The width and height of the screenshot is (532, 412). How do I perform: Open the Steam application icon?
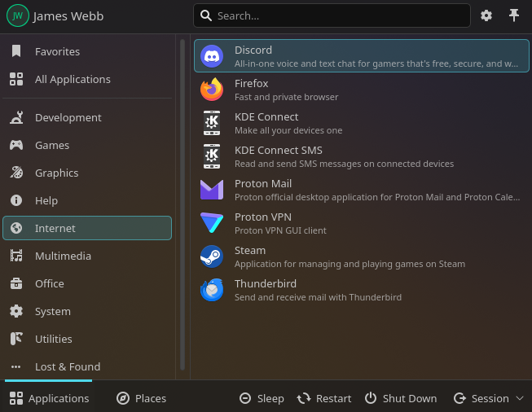[x=212, y=256]
